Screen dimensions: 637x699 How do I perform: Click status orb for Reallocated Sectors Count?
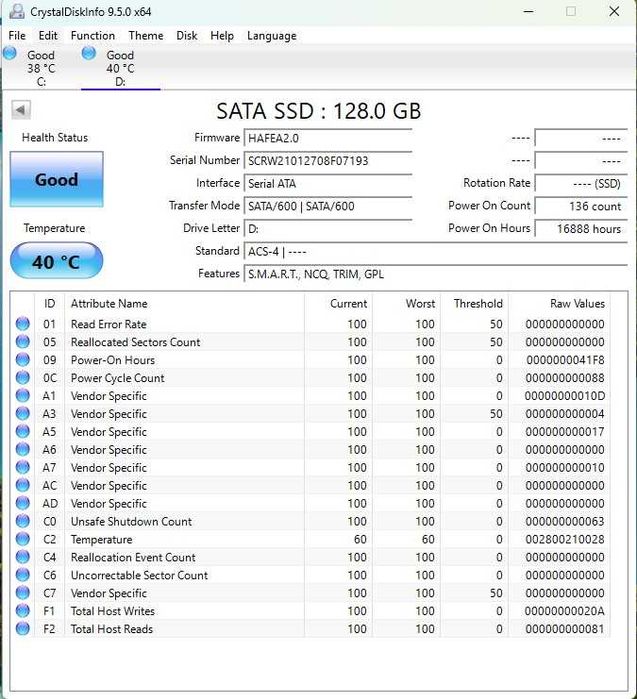(x=23, y=341)
